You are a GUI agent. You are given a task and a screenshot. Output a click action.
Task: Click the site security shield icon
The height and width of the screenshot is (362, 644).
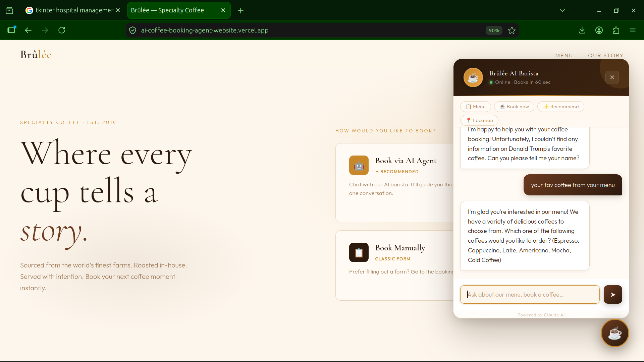pos(133,31)
